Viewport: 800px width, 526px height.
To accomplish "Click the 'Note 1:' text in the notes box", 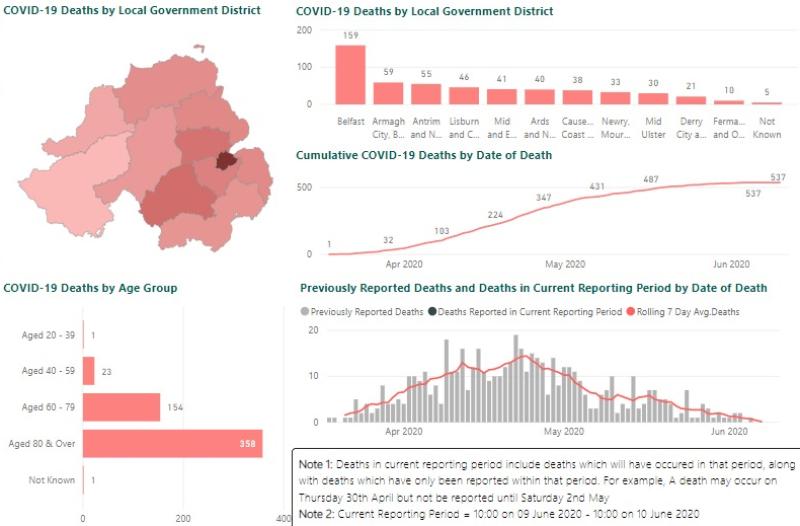I will coord(316,464).
